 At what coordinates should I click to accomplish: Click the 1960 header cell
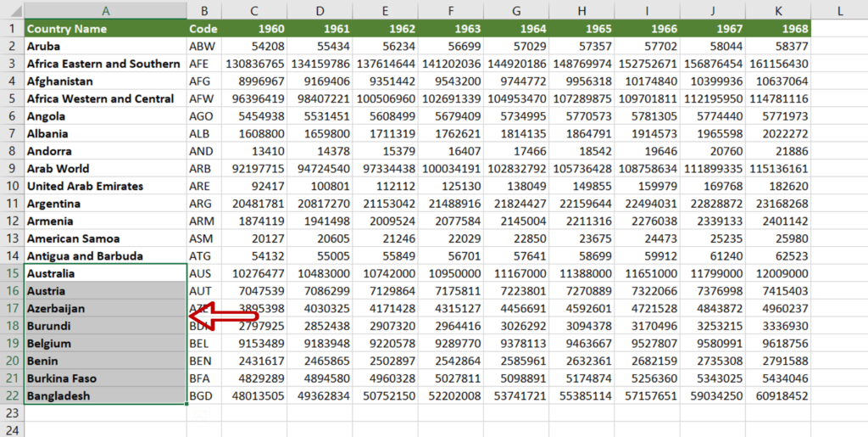(x=254, y=28)
